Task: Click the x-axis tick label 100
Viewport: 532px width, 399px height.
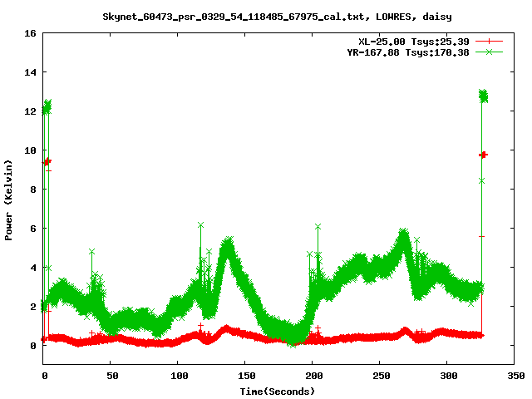Action: pyautogui.click(x=180, y=376)
